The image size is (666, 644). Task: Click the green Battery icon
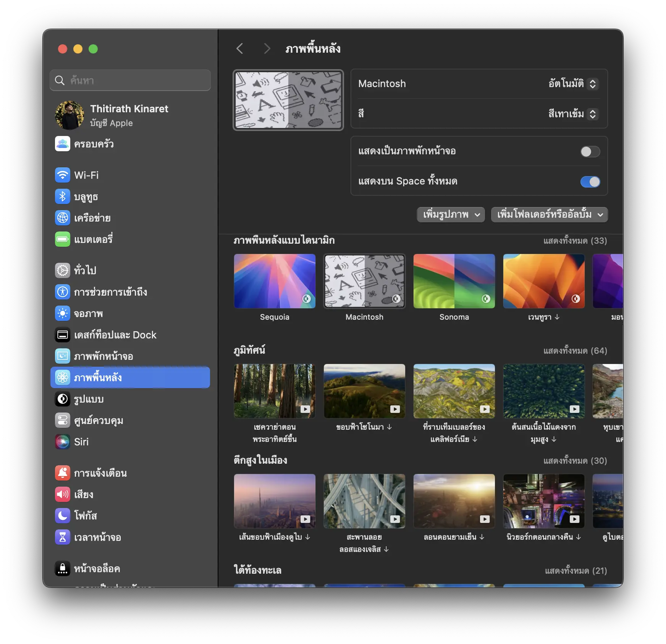pyautogui.click(x=63, y=239)
